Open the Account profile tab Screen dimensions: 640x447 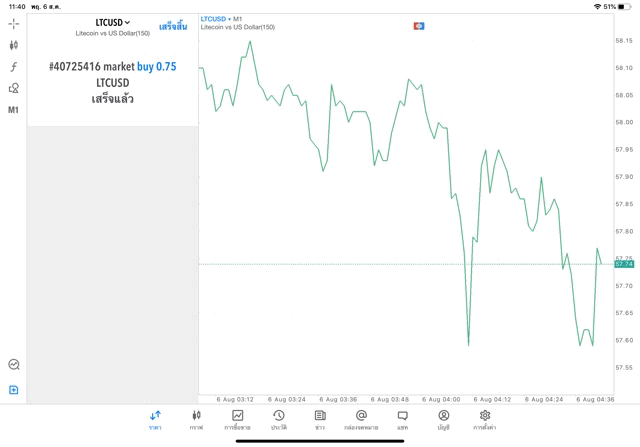[x=443, y=419]
